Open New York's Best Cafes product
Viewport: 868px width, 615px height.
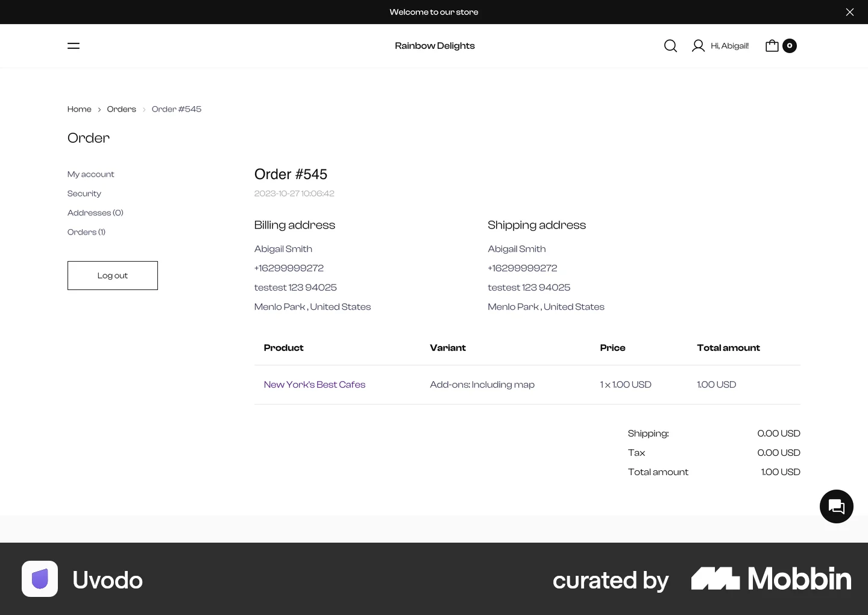coord(315,385)
